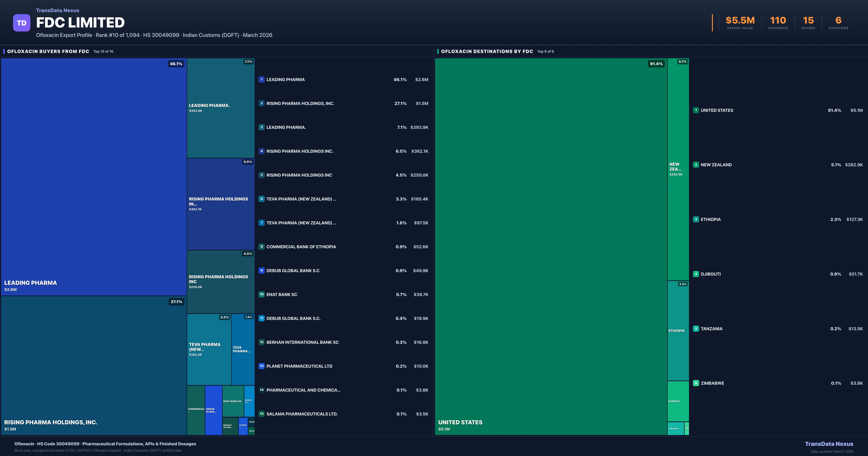Click the Ofloxacin Buyers From FDC header
The height and width of the screenshot is (456, 868).
pos(48,52)
